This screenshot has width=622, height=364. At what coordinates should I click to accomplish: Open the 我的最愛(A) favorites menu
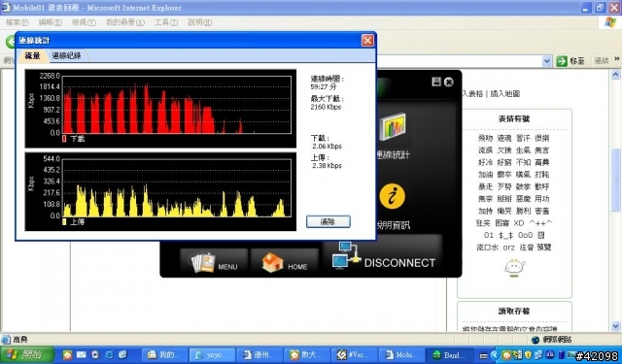[x=125, y=22]
